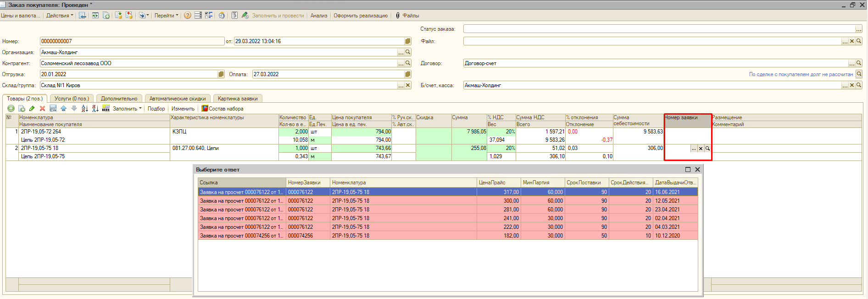Screen dimensions: 868x299
Task: Open calendar icon in Оплата field
Action: pyautogui.click(x=407, y=74)
